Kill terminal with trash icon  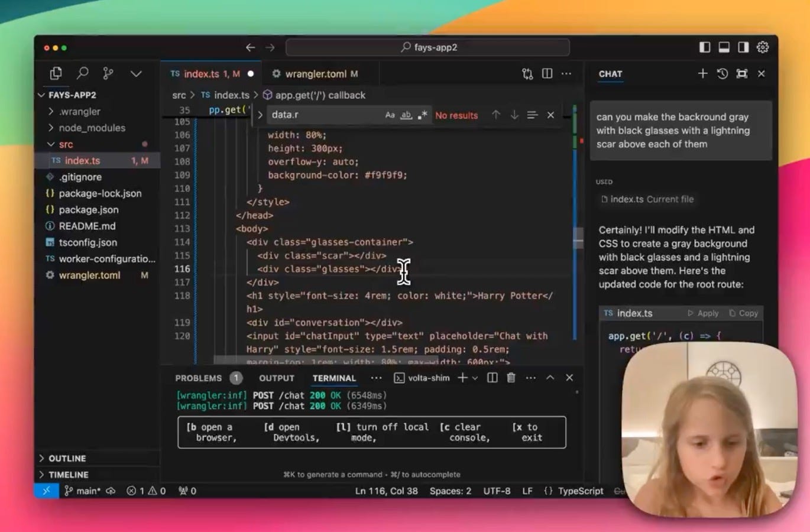tap(511, 378)
